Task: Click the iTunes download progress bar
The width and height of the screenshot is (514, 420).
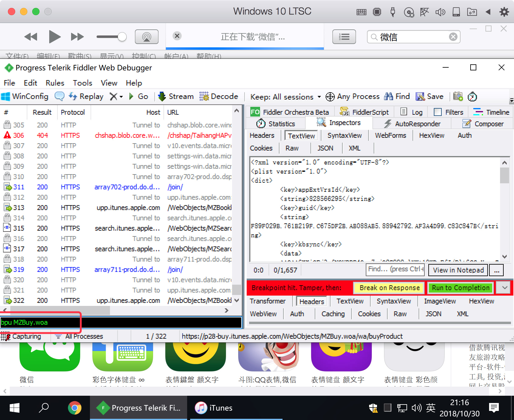Action: (x=245, y=48)
